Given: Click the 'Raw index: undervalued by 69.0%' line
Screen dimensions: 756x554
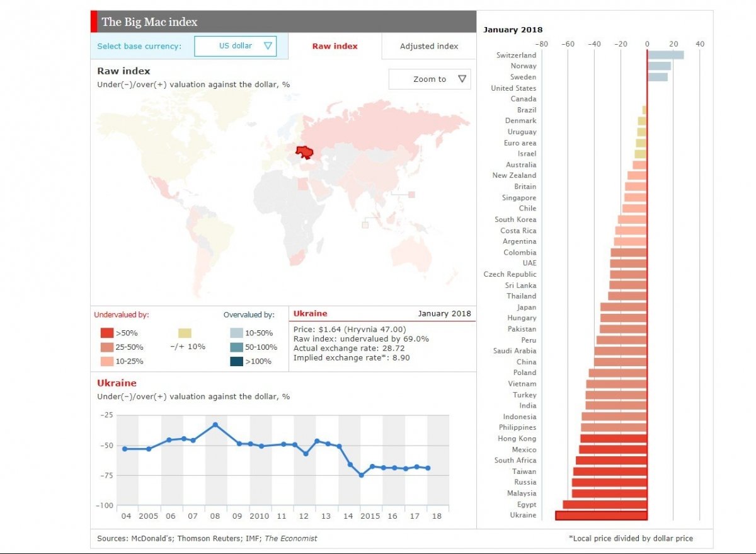Looking at the screenshot, I should pyautogui.click(x=361, y=338).
